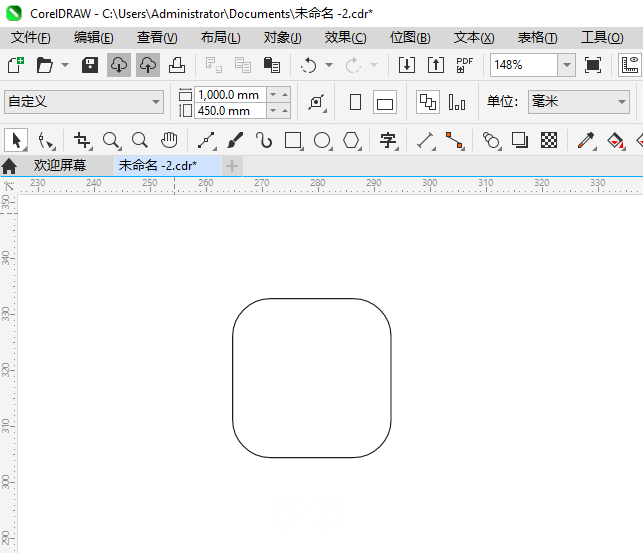Image resolution: width=643 pixels, height=553 pixels.
Task: Select the 2-point Line tool
Action: pyautogui.click(x=207, y=140)
